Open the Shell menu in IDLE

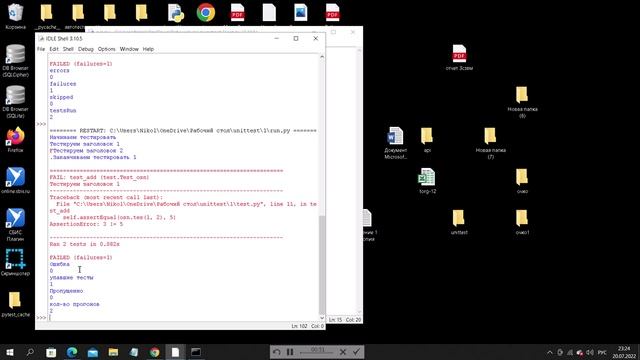click(x=68, y=49)
